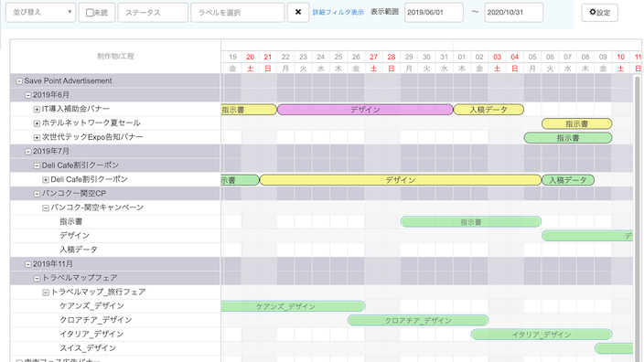Open the 詳細フィルタ表示 link
The width and height of the screenshot is (644, 362).
point(338,12)
